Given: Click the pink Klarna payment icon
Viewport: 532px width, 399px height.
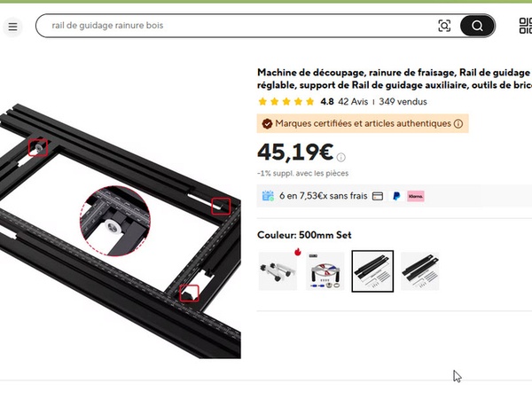Looking at the screenshot, I should pyautogui.click(x=416, y=196).
